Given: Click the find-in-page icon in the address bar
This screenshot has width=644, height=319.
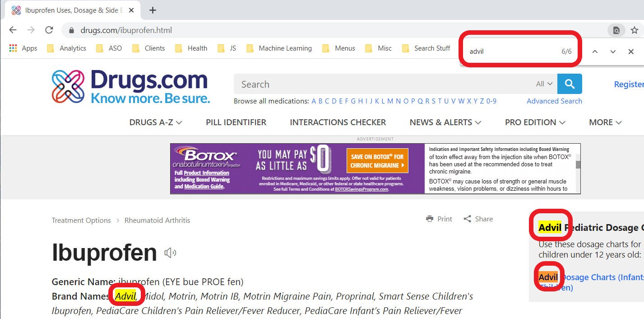Looking at the screenshot, I should pyautogui.click(x=616, y=30).
